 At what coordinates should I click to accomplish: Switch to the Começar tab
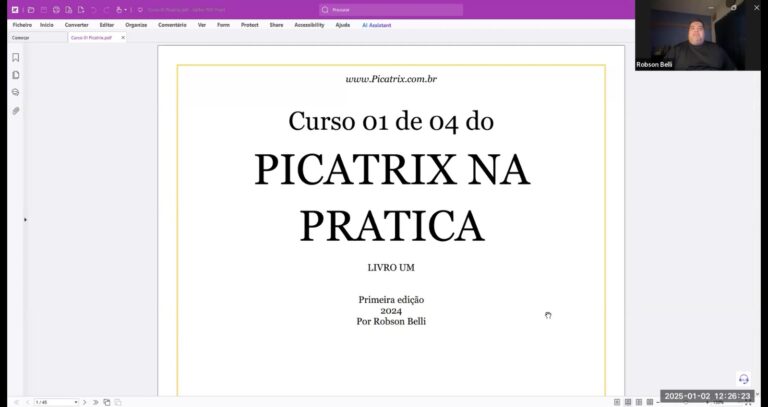[21, 37]
